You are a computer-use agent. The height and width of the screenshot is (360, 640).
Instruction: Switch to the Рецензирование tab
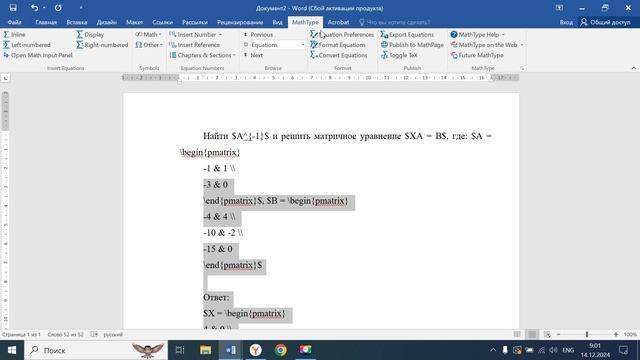(240, 22)
